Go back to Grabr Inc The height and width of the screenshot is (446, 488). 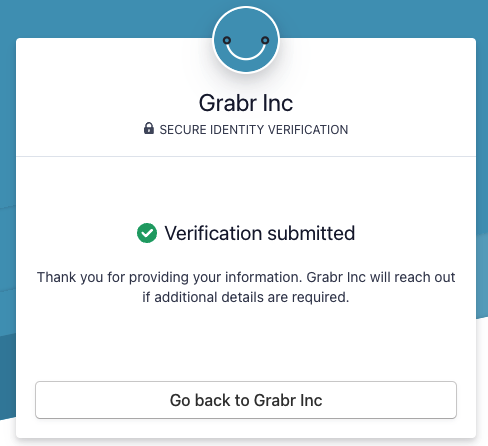(246, 400)
